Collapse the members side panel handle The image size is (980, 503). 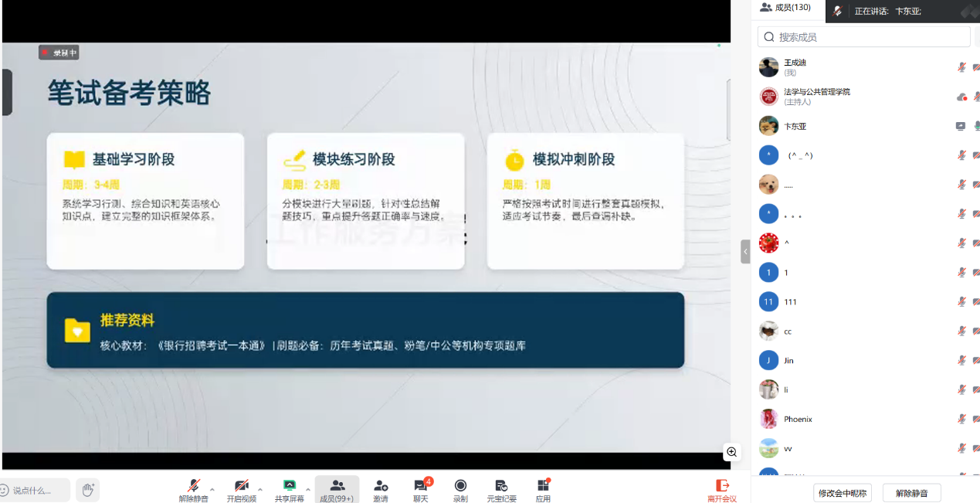click(745, 252)
